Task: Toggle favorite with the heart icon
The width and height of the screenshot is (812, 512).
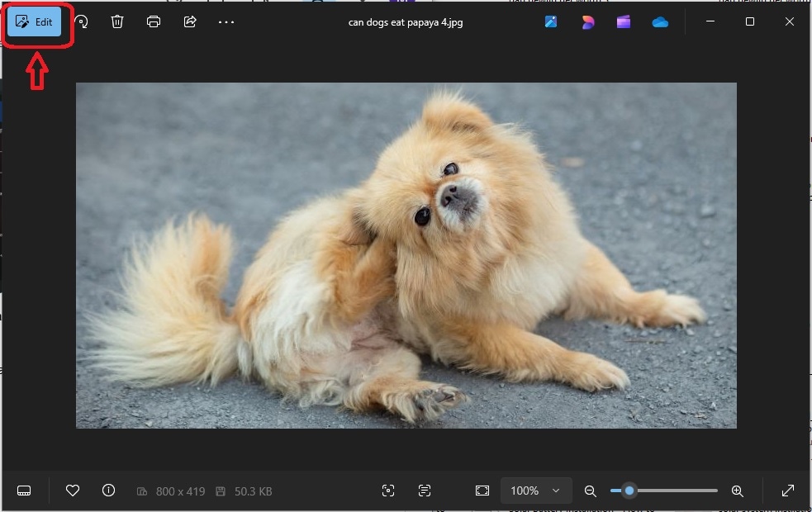Action: pyautogui.click(x=73, y=491)
